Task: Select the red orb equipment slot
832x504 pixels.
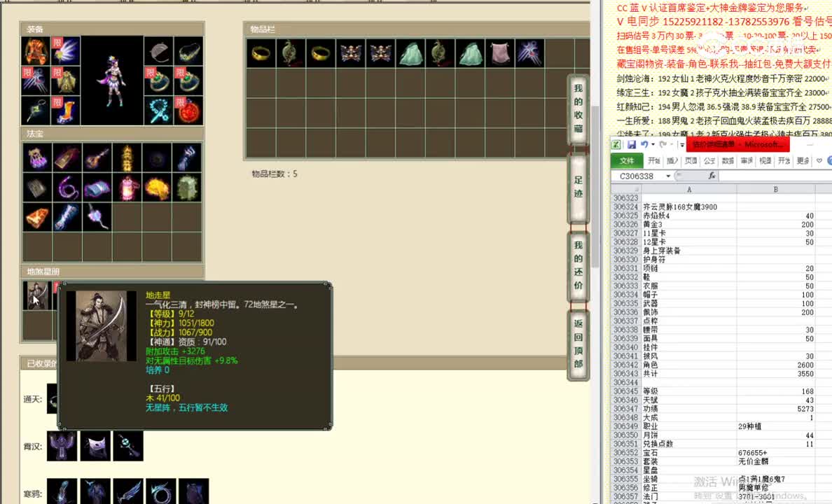Action: click(188, 111)
